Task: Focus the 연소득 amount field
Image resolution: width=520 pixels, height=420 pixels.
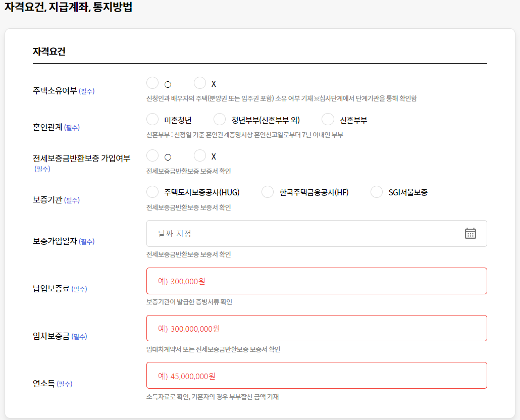Action: click(x=317, y=376)
